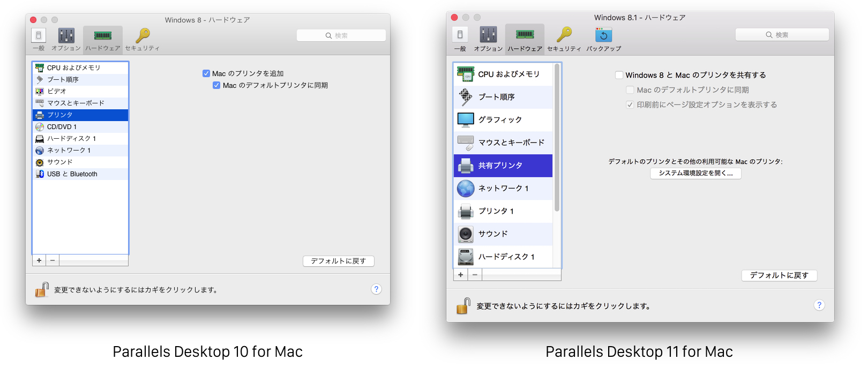Enable Windows 8 と Mac のプリンタを共有する
This screenshot has height=367, width=868.
pyautogui.click(x=619, y=75)
